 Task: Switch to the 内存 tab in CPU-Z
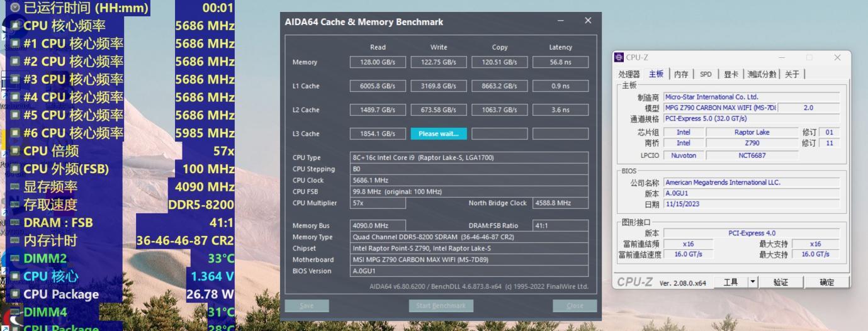click(x=681, y=74)
